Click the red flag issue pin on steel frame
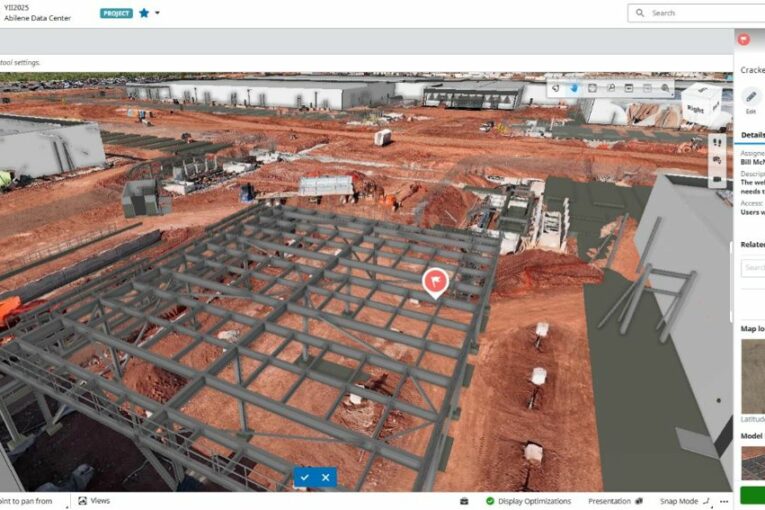Image resolution: width=765 pixels, height=510 pixels. [x=435, y=282]
